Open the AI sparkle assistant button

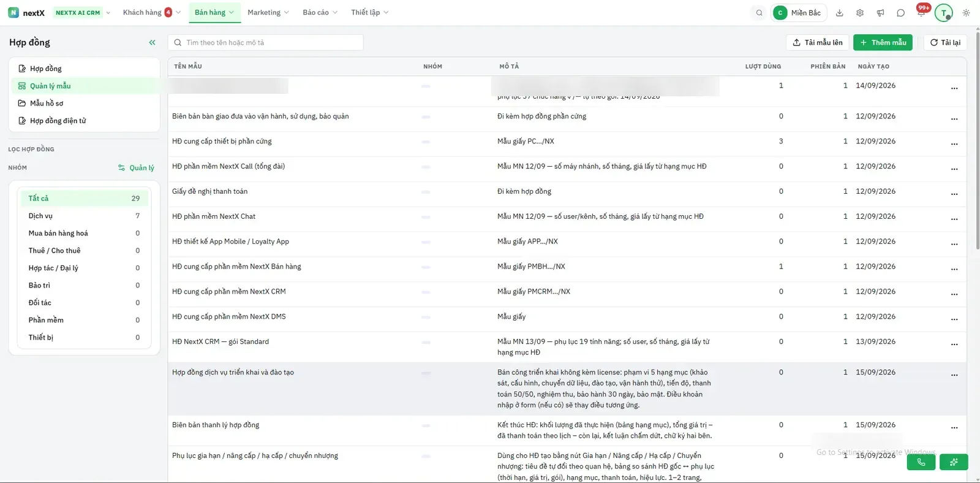954,462
